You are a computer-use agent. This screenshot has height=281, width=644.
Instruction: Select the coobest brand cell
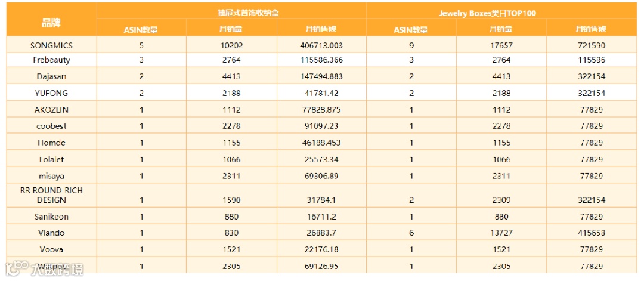coord(51,126)
